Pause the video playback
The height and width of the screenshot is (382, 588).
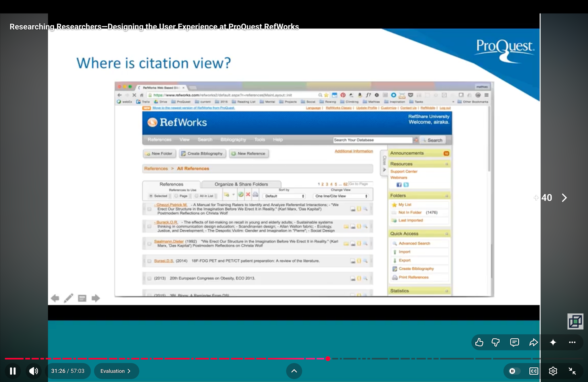(13, 371)
